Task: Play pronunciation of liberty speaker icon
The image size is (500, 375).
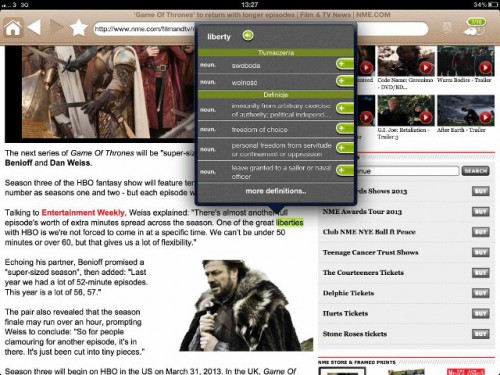Action: (248, 35)
